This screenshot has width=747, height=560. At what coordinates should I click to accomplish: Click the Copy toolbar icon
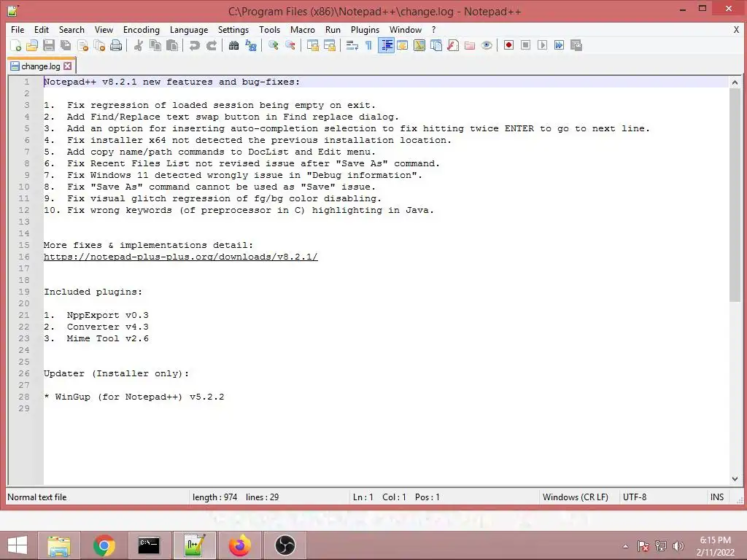155,46
